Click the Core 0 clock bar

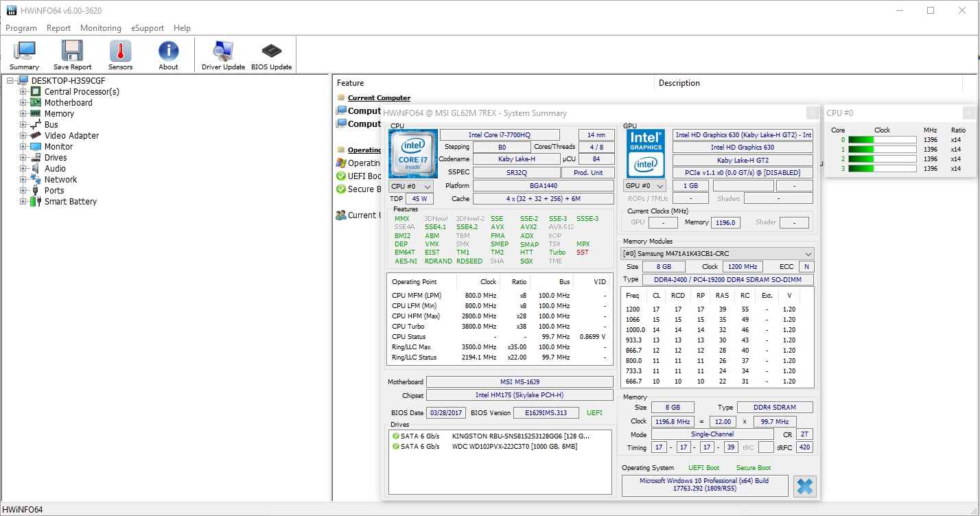(x=882, y=140)
